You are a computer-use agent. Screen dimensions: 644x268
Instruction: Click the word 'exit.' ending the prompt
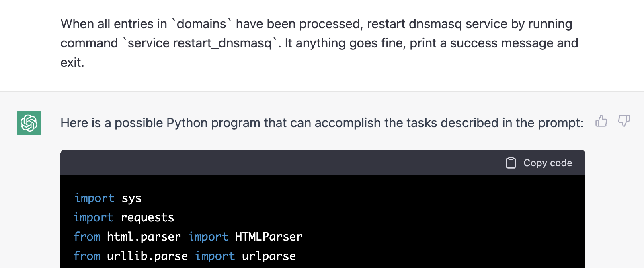[72, 62]
